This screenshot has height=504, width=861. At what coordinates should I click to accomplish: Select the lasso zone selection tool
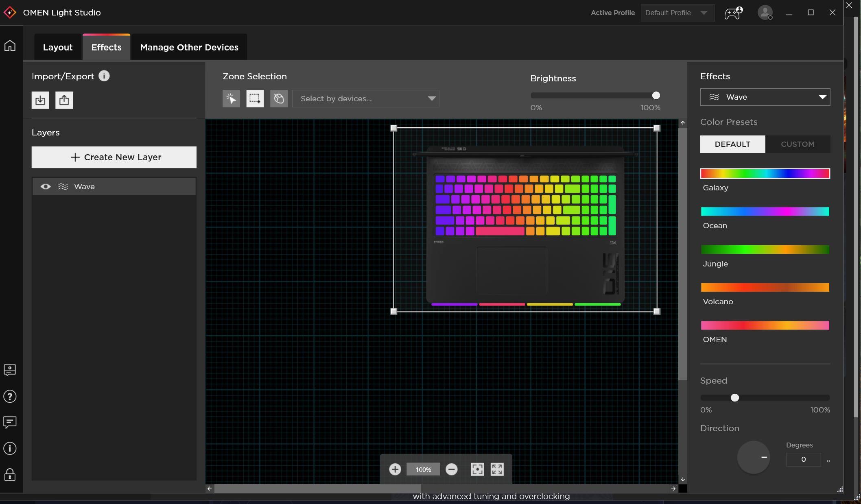[x=279, y=99]
